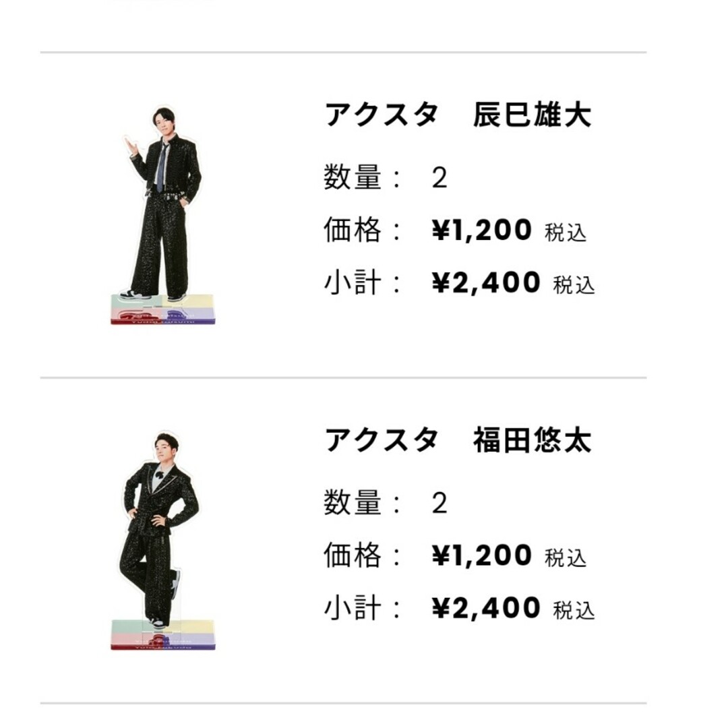Click the 数量 label under 福田悠太

click(x=353, y=502)
